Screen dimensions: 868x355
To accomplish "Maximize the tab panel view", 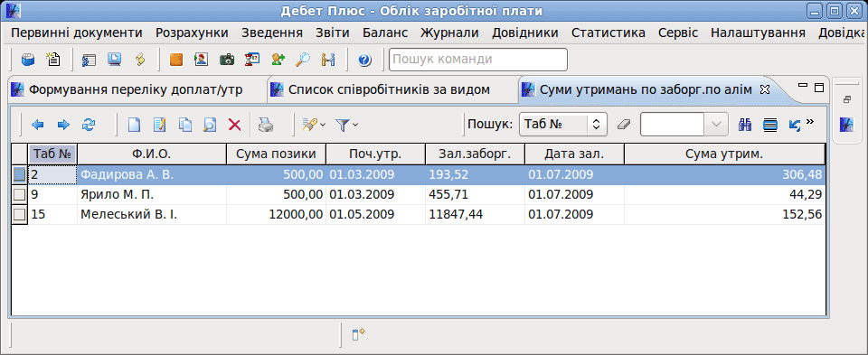I will [x=819, y=87].
